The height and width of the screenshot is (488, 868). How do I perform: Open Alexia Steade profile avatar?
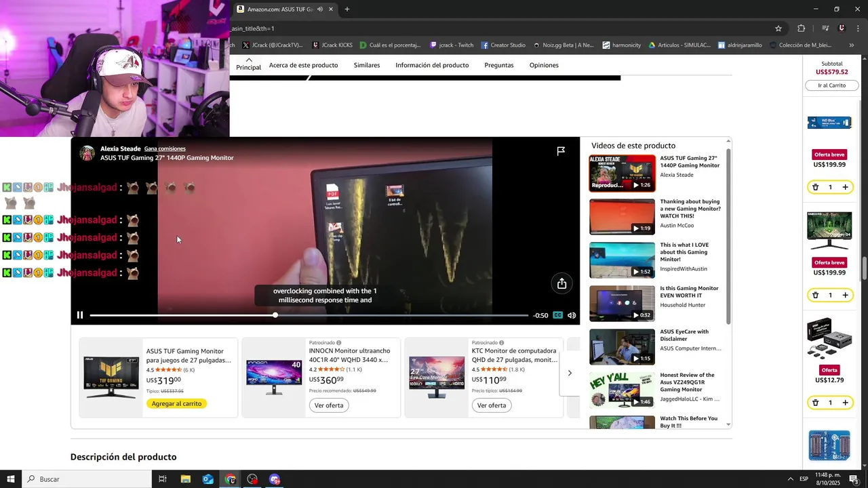point(87,153)
